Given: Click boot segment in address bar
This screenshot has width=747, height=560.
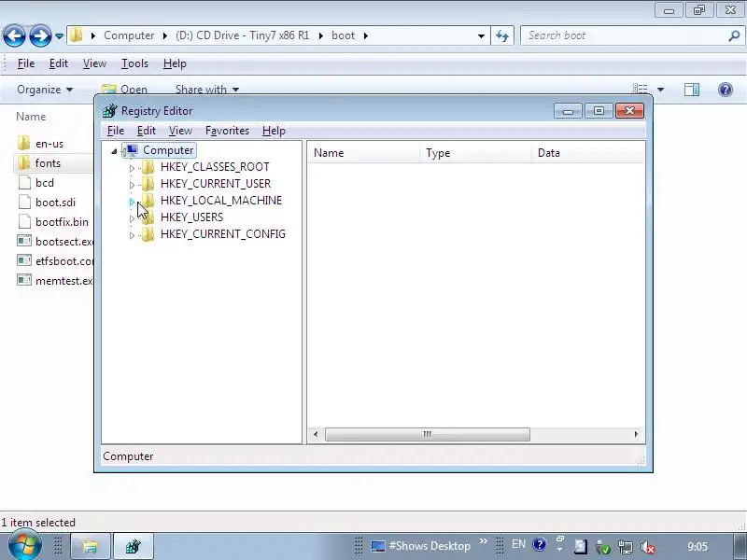Looking at the screenshot, I should [343, 35].
